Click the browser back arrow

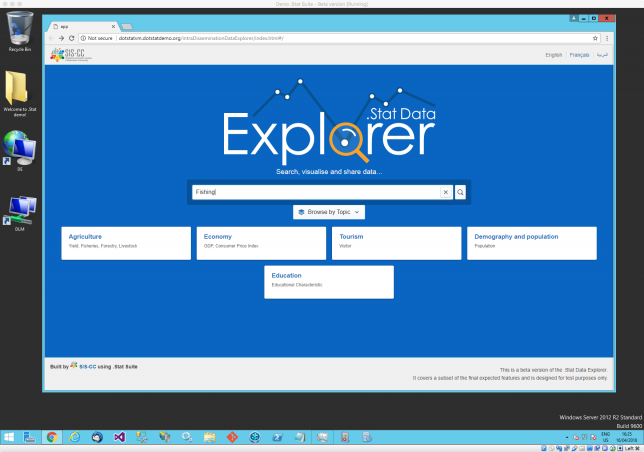tap(51, 38)
